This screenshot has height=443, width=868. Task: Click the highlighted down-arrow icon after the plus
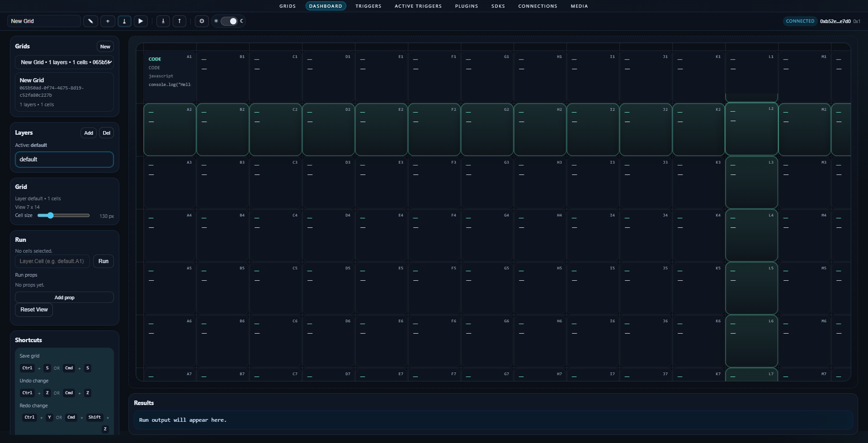[x=124, y=21]
